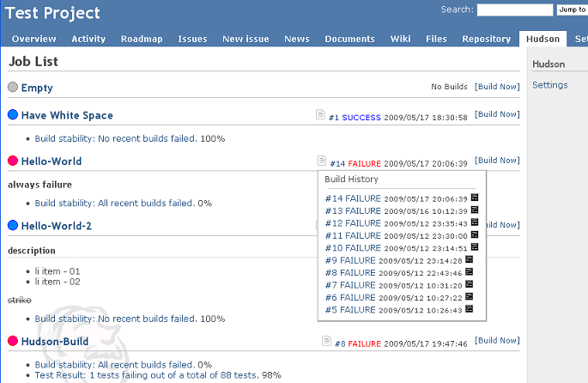The width and height of the screenshot is (588, 383).
Task: Click the red status ball for Hello-World
Action: (13, 161)
